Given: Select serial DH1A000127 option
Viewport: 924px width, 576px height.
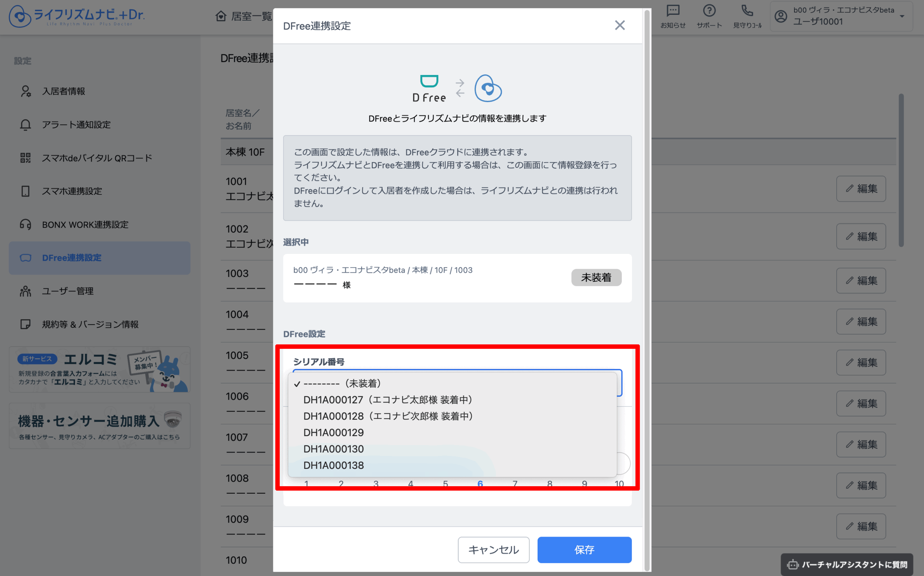Looking at the screenshot, I should (x=452, y=400).
